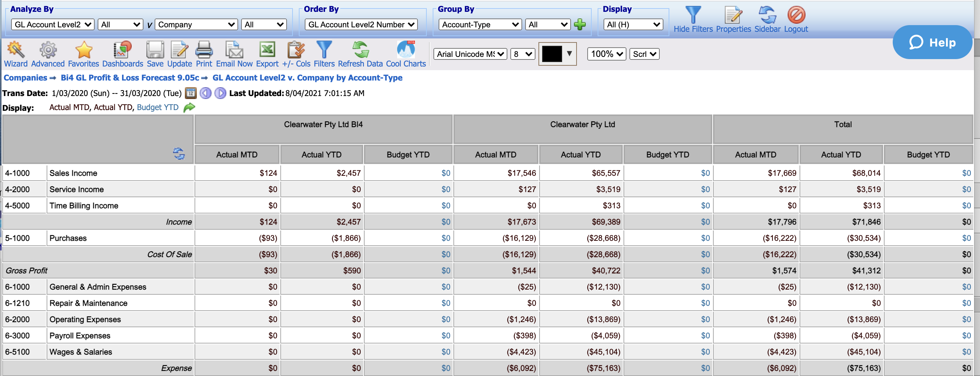Open the +/- Cols icon
The height and width of the screenshot is (376, 980).
pyautogui.click(x=296, y=50)
